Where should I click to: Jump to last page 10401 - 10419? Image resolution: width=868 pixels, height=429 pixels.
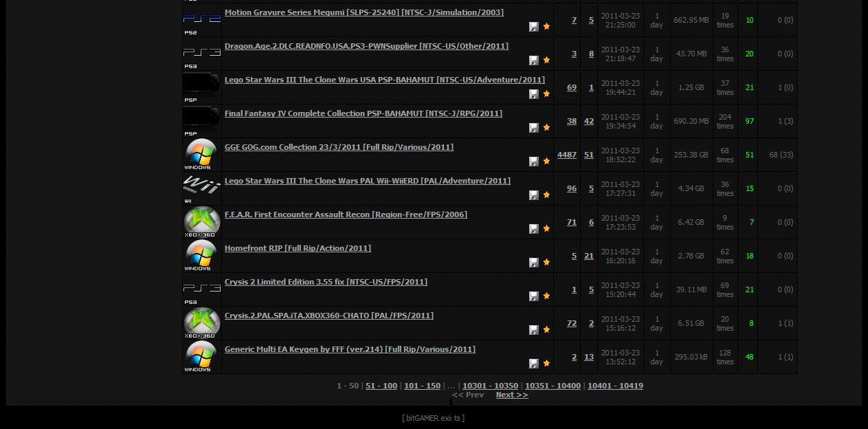pyautogui.click(x=615, y=386)
